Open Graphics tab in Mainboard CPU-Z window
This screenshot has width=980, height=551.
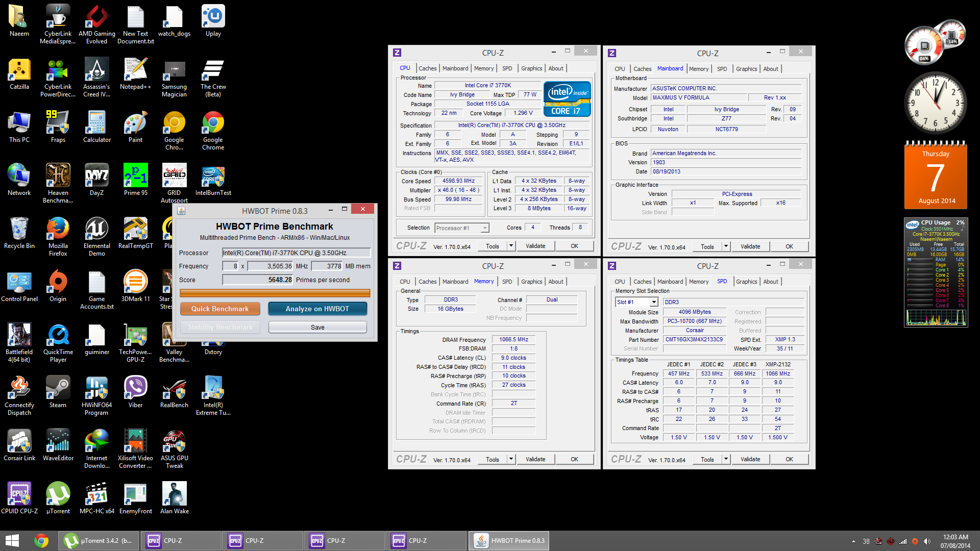click(x=746, y=69)
